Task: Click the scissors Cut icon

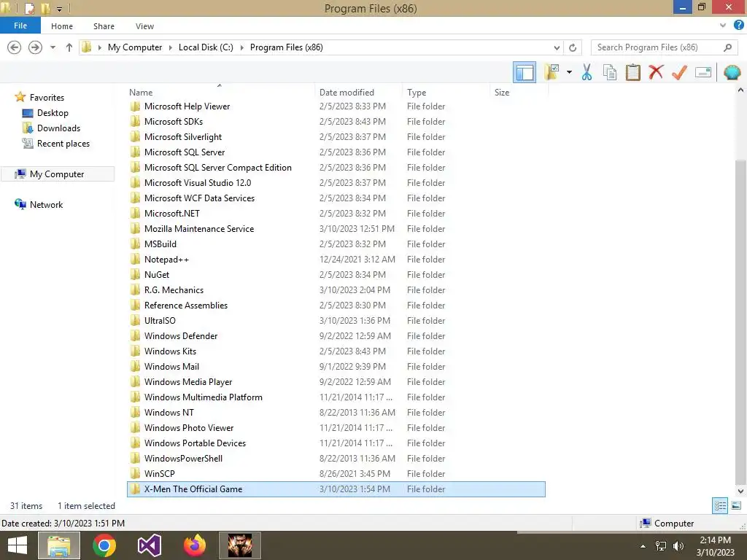Action: (587, 72)
